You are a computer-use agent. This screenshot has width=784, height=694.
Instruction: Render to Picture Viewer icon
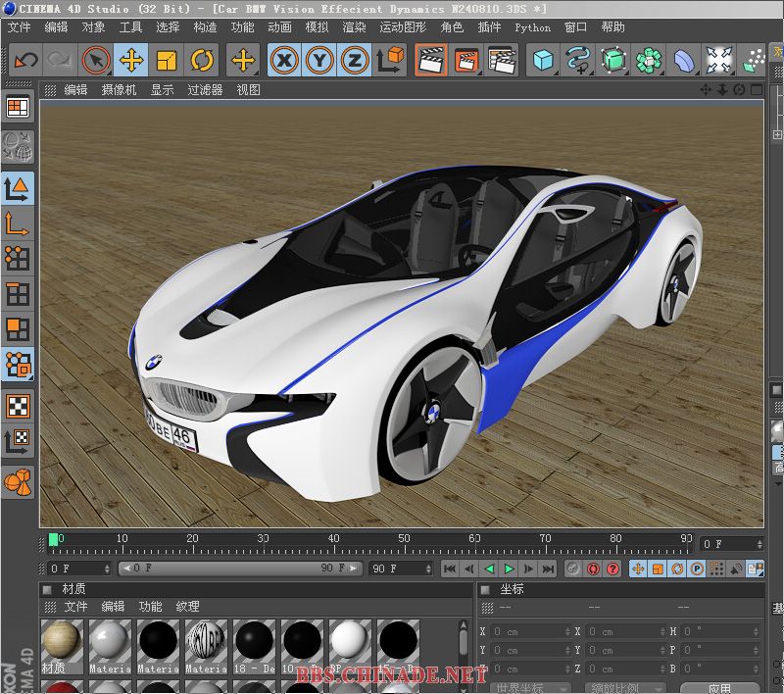click(466, 61)
